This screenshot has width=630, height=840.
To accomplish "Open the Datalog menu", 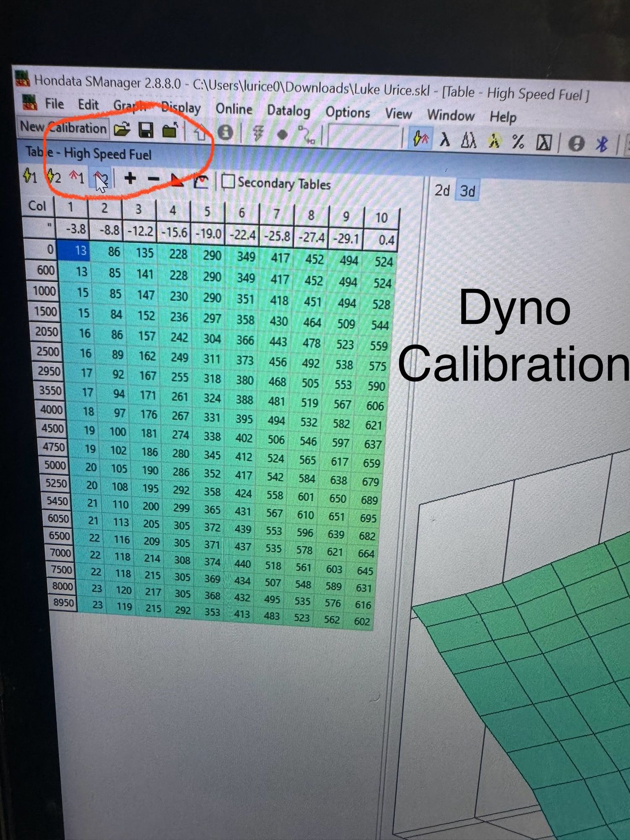I will (289, 111).
